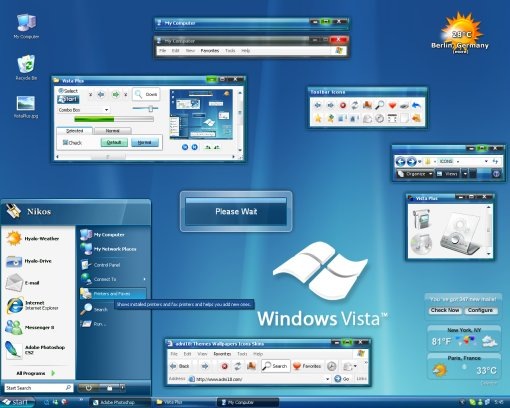Select the magnifier icon in Toolbar Icons panel

coord(380,105)
